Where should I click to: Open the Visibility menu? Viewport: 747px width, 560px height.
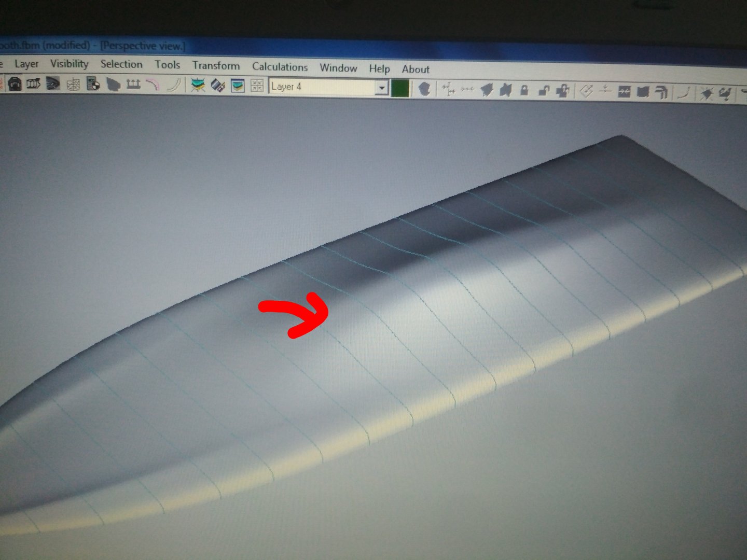[69, 64]
